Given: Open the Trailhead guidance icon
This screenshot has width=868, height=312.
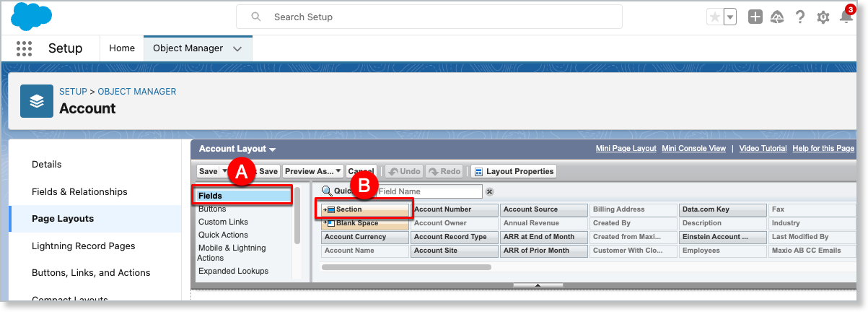Looking at the screenshot, I should 777,17.
